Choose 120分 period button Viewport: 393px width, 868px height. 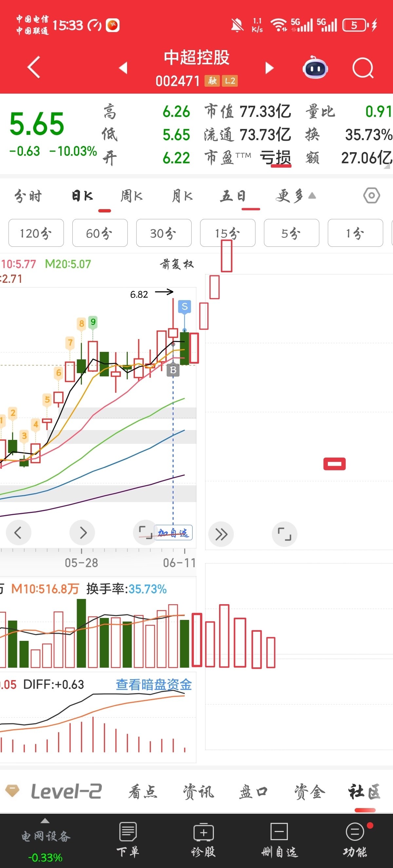point(36,233)
